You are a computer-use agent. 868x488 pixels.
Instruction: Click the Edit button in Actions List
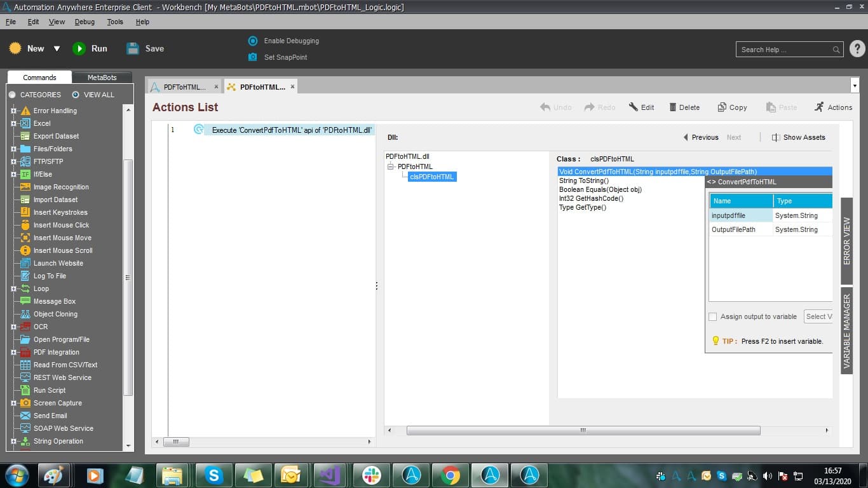coord(641,107)
